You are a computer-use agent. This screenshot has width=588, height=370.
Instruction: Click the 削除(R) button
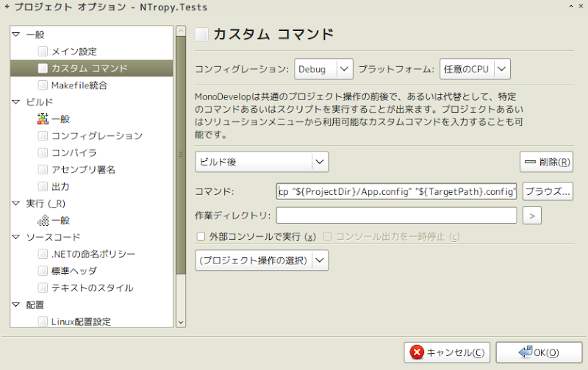tap(546, 162)
